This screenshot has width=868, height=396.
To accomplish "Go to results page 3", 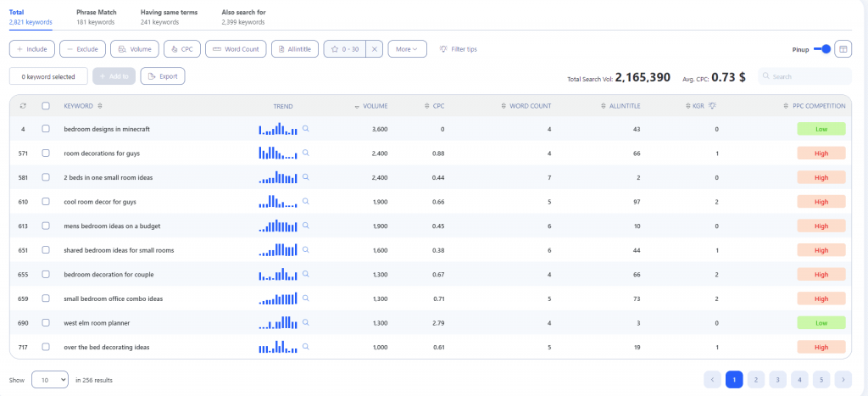I will 778,379.
